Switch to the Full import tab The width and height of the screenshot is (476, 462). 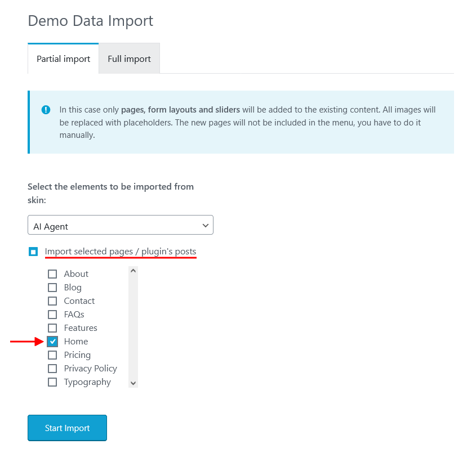click(x=129, y=59)
